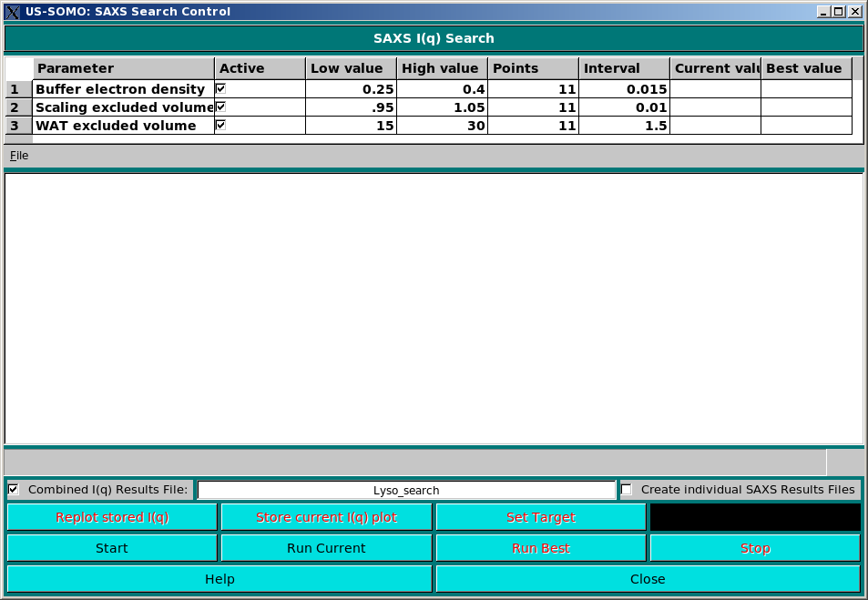
Task: Click Set Target
Action: click(x=541, y=516)
